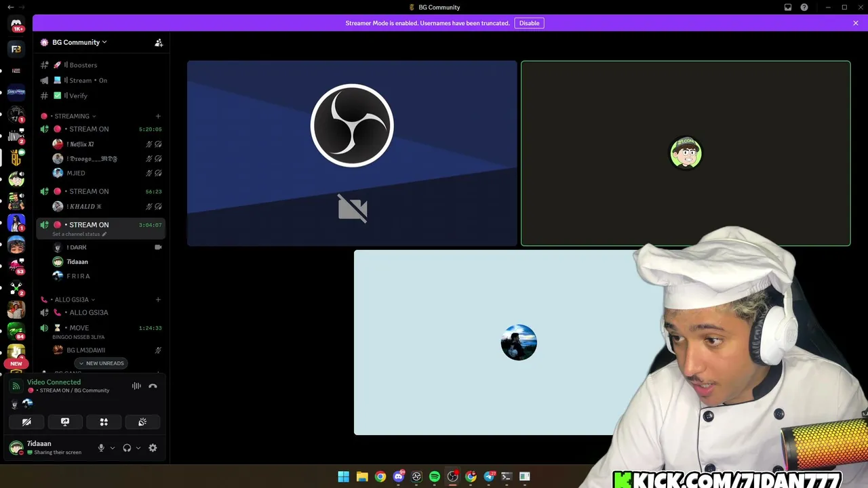Invite people to BG Community server

[x=159, y=42]
